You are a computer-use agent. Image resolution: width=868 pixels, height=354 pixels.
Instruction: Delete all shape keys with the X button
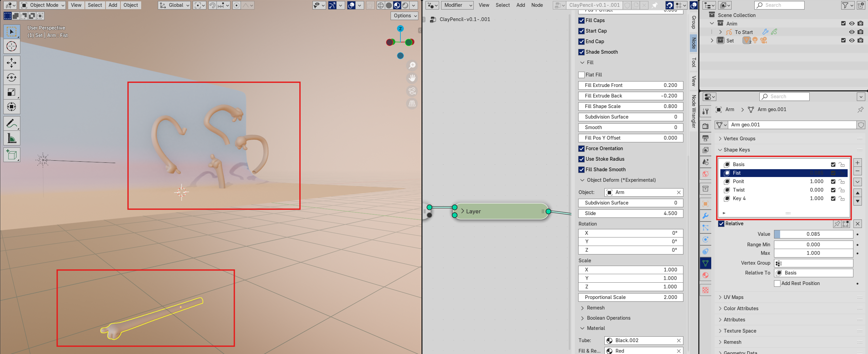[857, 224]
